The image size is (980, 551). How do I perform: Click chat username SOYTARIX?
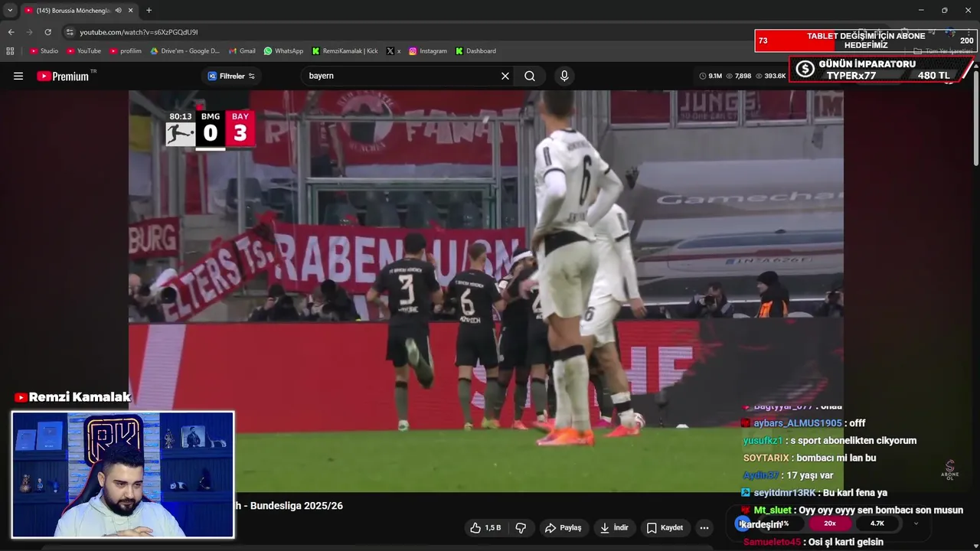(766, 458)
